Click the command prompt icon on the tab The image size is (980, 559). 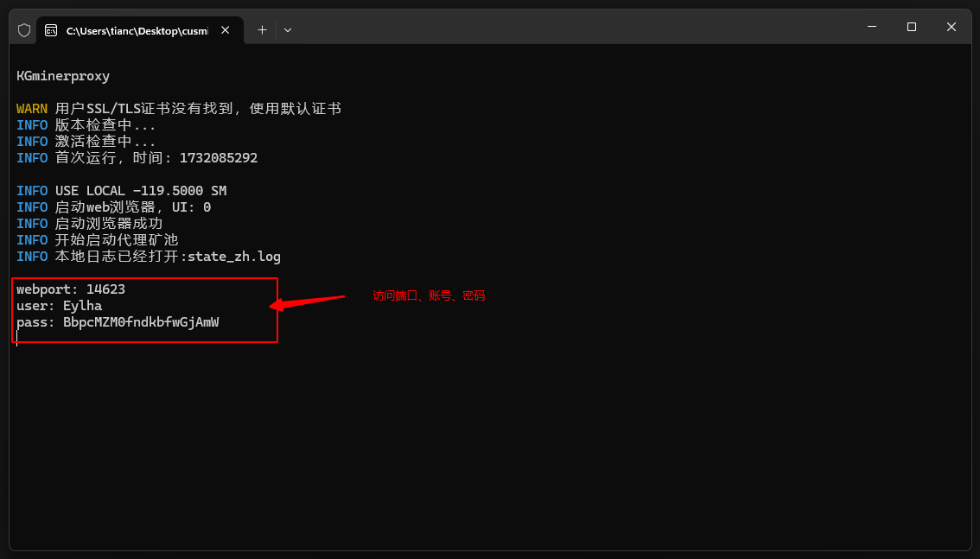click(x=51, y=30)
